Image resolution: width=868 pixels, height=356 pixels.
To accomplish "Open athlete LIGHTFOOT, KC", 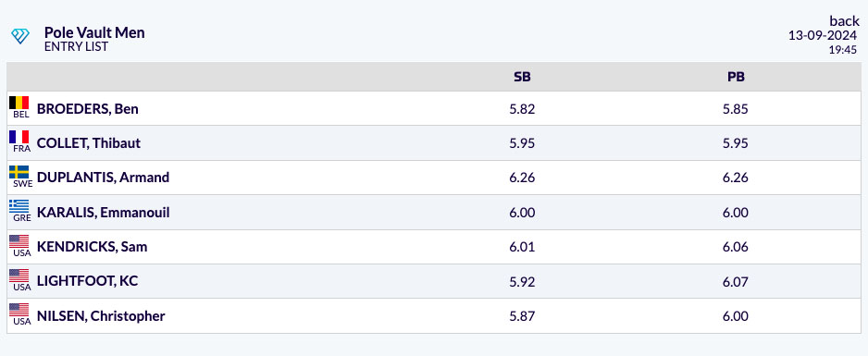I will coord(88,281).
